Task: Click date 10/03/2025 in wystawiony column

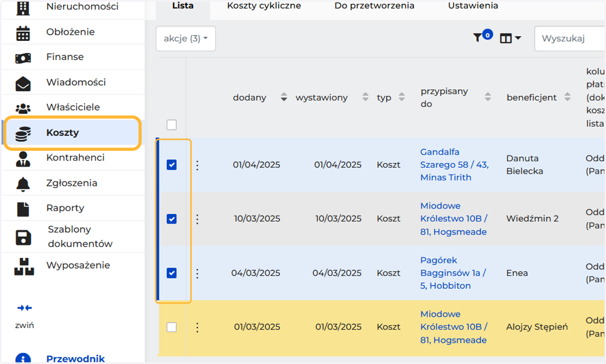Action: click(x=338, y=219)
